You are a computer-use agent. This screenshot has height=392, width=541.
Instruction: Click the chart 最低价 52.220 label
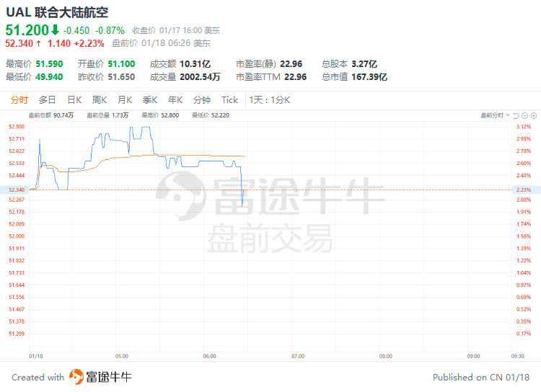[x=211, y=115]
